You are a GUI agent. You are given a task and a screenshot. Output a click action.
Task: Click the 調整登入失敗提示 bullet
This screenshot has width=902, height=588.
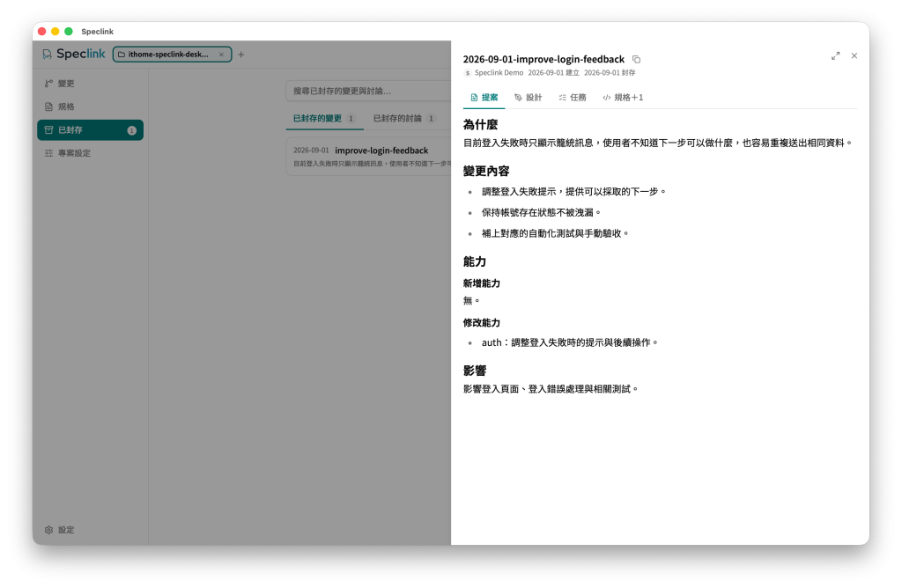573,191
